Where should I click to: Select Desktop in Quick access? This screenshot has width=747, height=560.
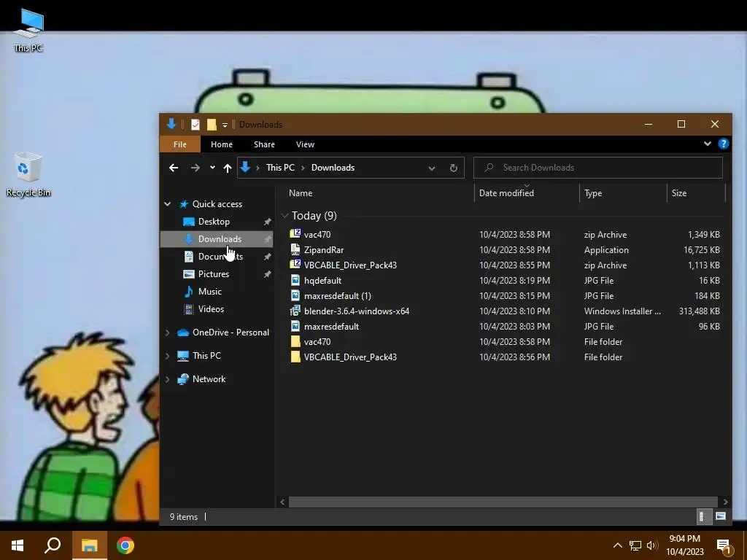(214, 222)
